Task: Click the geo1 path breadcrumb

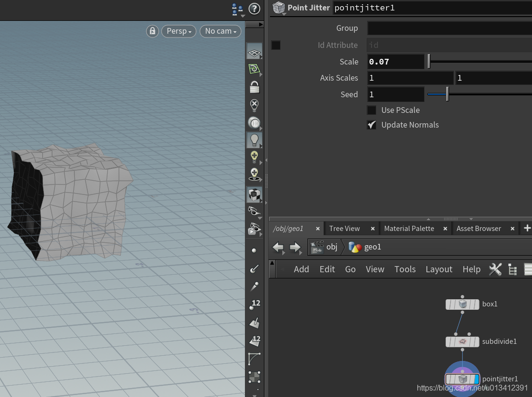Action: click(x=365, y=247)
